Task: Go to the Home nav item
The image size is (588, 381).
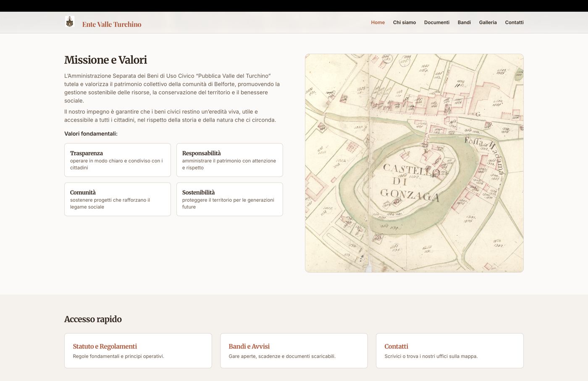Action: (x=378, y=22)
